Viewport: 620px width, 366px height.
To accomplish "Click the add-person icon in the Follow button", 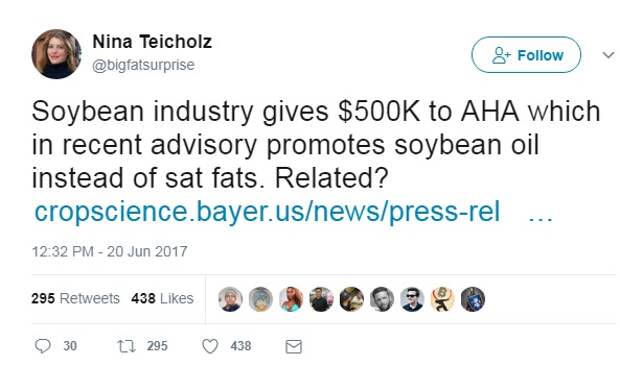I will click(501, 55).
